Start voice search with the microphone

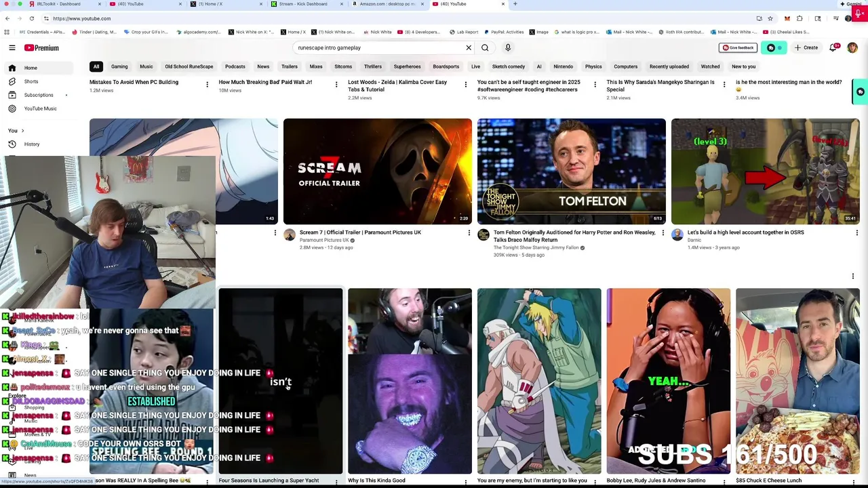[508, 47]
